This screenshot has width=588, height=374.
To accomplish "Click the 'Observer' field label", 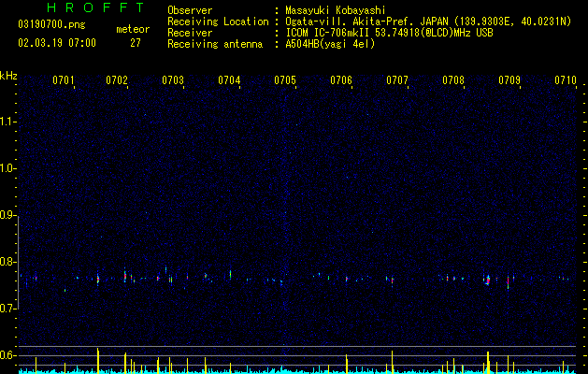I will [190, 10].
